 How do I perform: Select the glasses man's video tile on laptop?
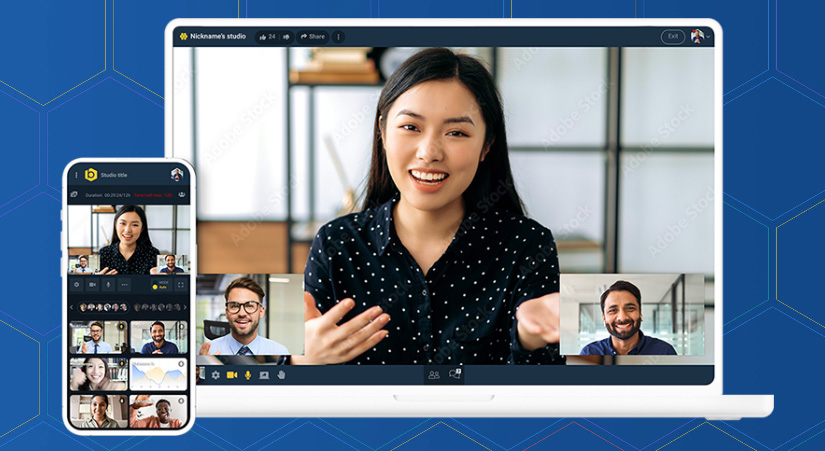(x=250, y=314)
